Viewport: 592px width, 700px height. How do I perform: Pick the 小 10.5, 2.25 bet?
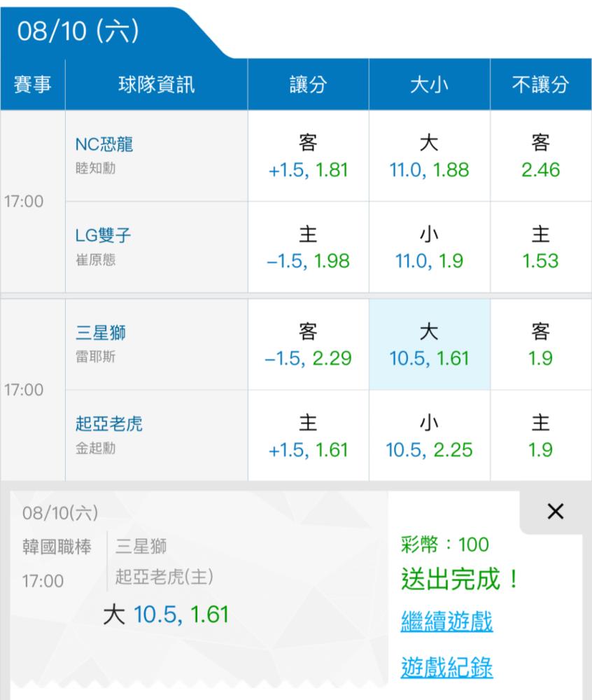[430, 435]
